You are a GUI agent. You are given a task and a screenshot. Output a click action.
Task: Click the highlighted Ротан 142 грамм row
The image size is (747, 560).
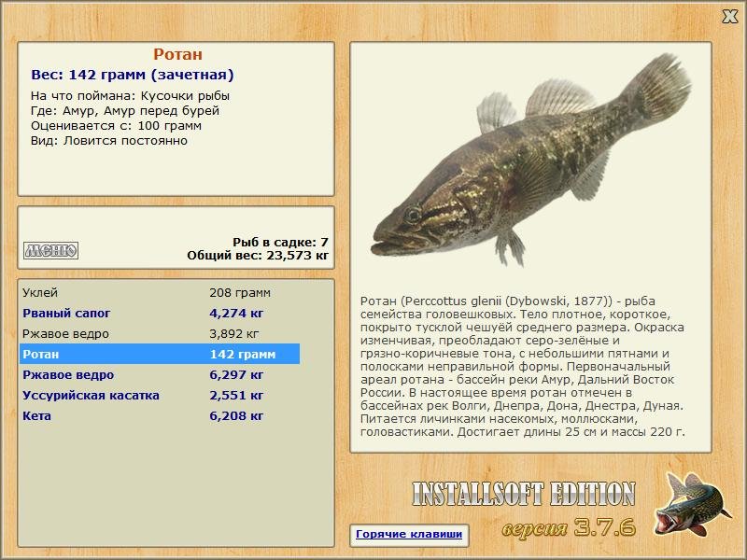[160, 355]
